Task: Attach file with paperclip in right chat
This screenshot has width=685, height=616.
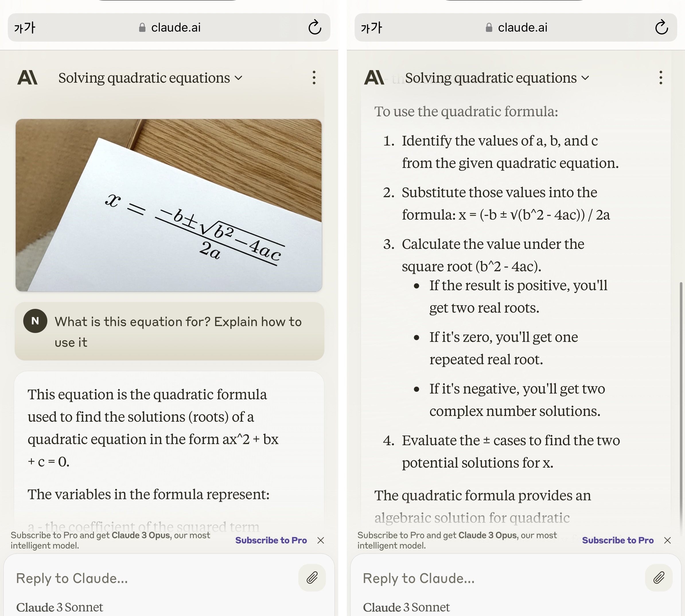Action: point(659,578)
